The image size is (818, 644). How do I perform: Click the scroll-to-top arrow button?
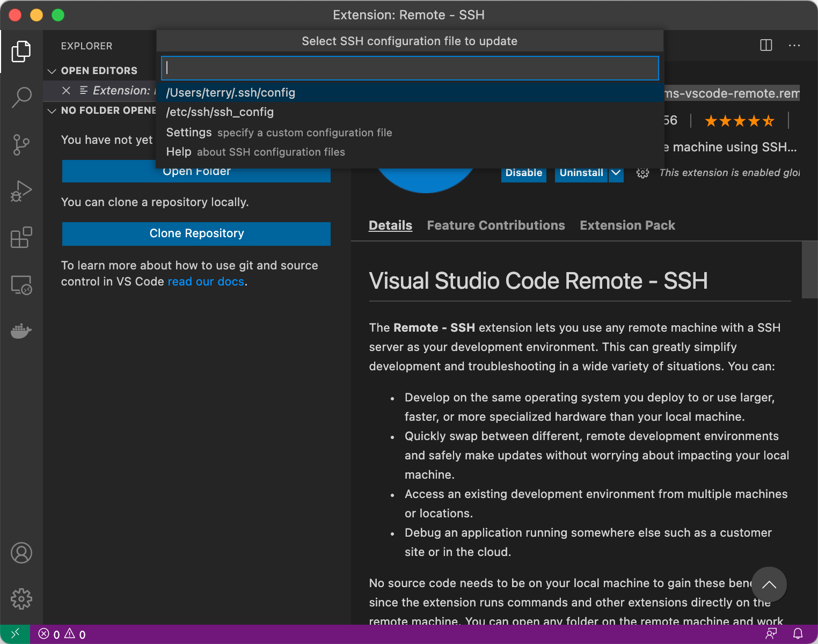point(769,584)
